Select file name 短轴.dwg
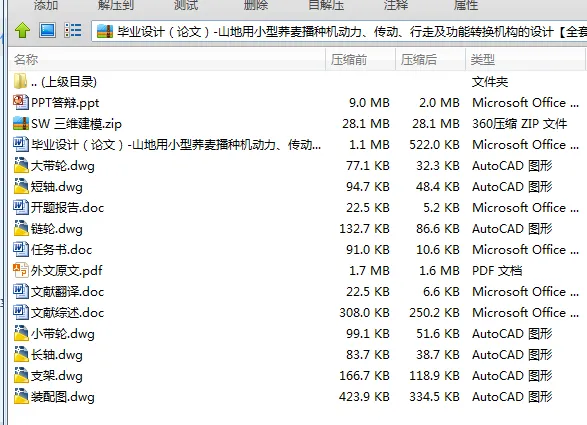 coord(57,186)
